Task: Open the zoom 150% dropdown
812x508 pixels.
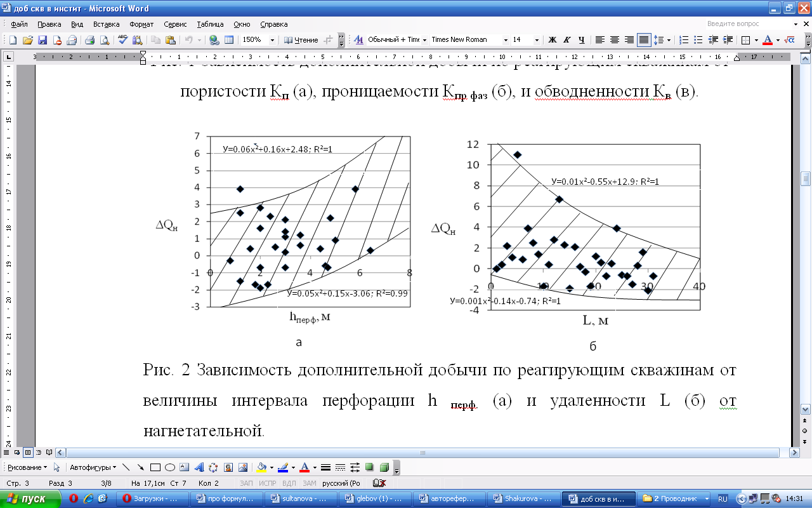Action: [273, 40]
